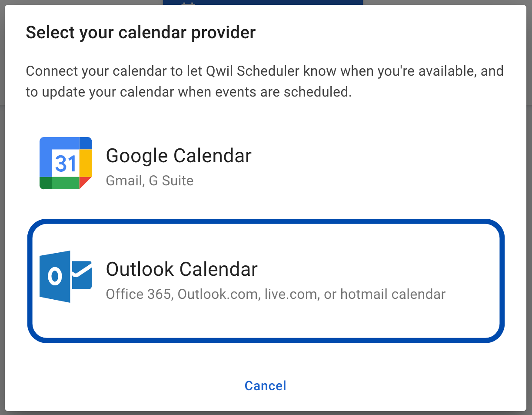The width and height of the screenshot is (532, 415).
Task: Cancel the calendar provider selection
Action: point(265,386)
